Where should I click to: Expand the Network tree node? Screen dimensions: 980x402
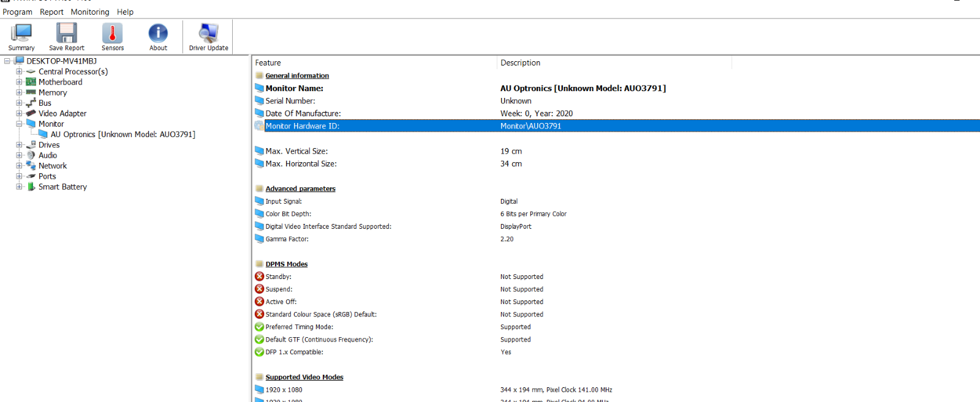tap(19, 166)
